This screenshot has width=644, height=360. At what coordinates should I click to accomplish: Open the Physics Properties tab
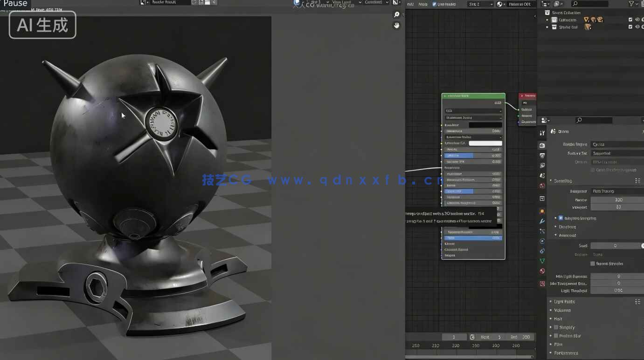pyautogui.click(x=542, y=241)
